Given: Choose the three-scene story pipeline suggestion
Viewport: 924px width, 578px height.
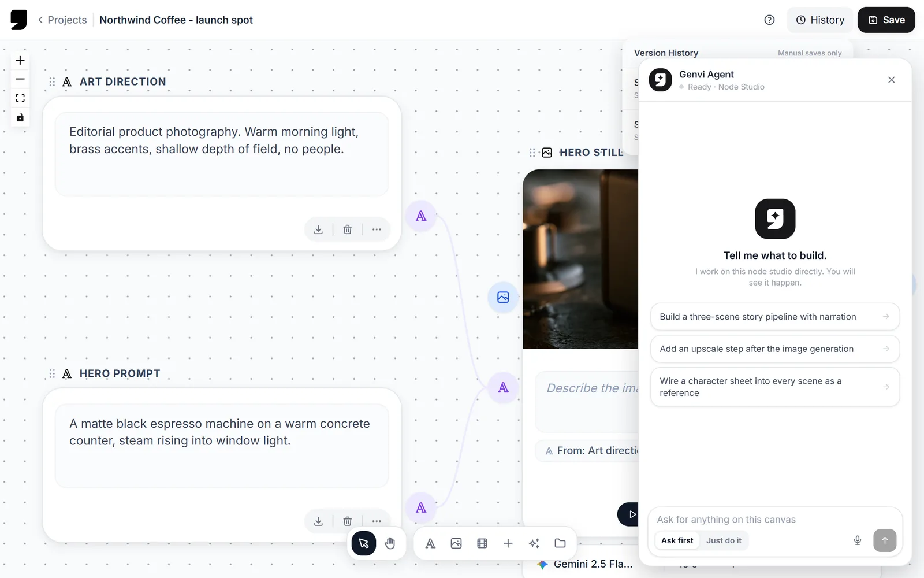Looking at the screenshot, I should coord(775,317).
